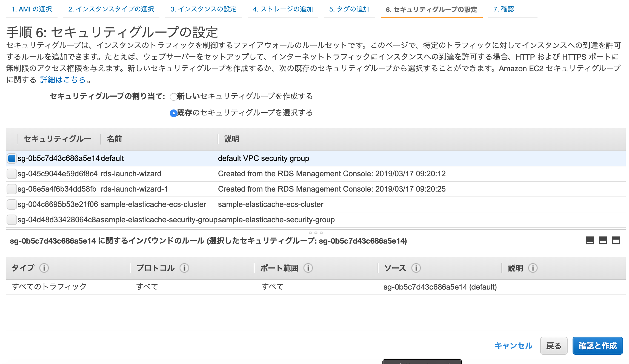Click source cell sg-0b5c7d43c686a5e14 (default)

pos(440,287)
